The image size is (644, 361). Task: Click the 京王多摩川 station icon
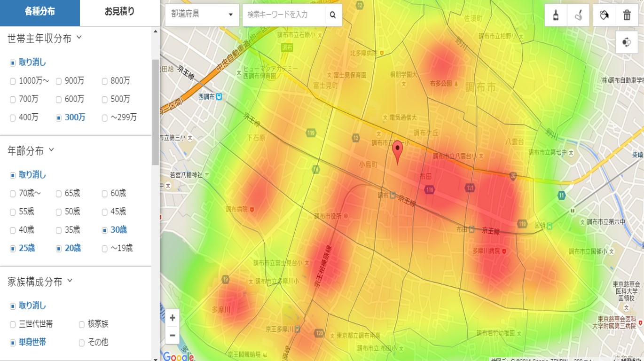[297, 329]
